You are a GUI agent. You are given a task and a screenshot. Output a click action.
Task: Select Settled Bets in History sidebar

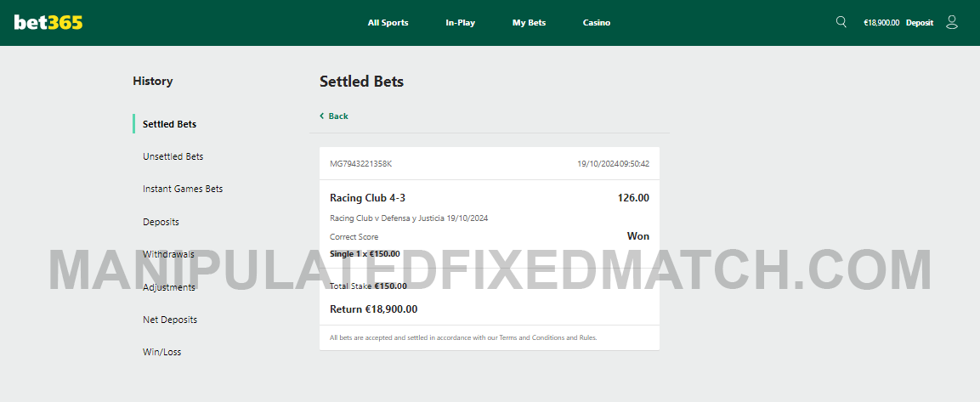click(169, 124)
